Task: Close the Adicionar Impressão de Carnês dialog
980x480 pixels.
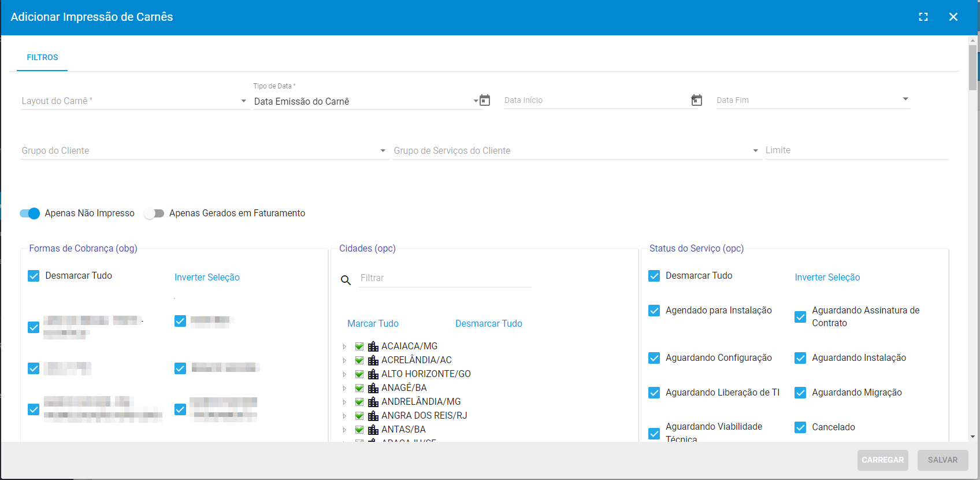Action: 953,17
